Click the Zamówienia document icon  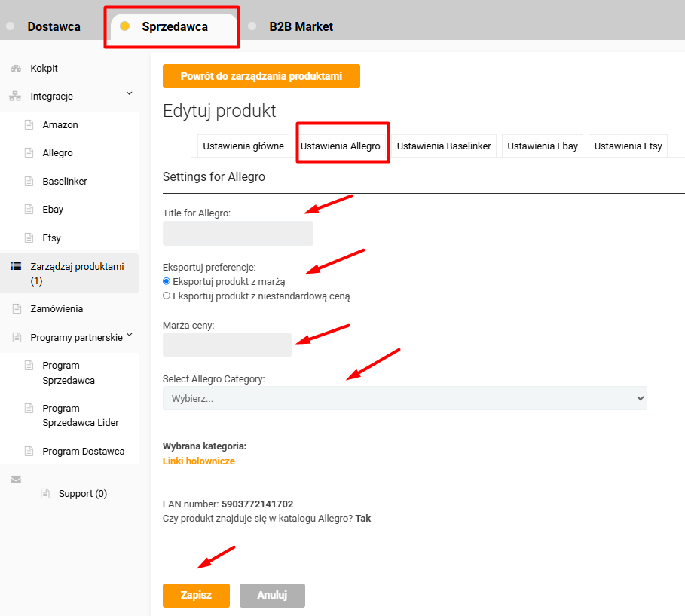click(x=16, y=309)
